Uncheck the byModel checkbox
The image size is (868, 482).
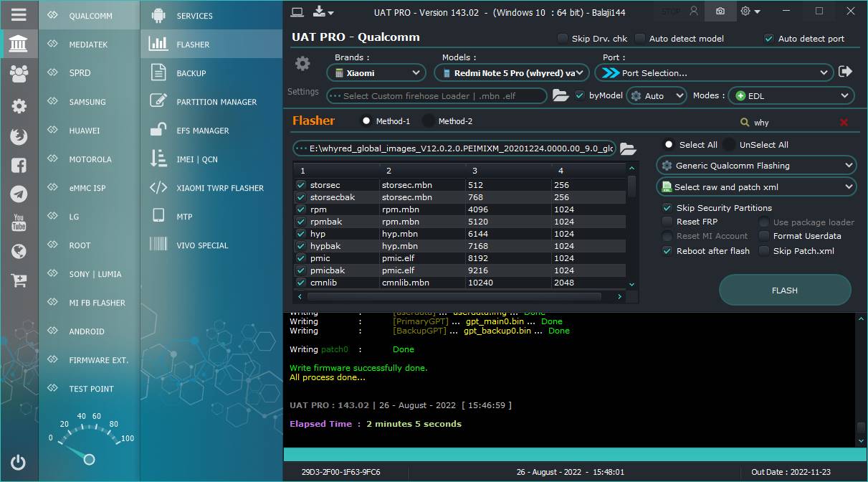(x=580, y=95)
